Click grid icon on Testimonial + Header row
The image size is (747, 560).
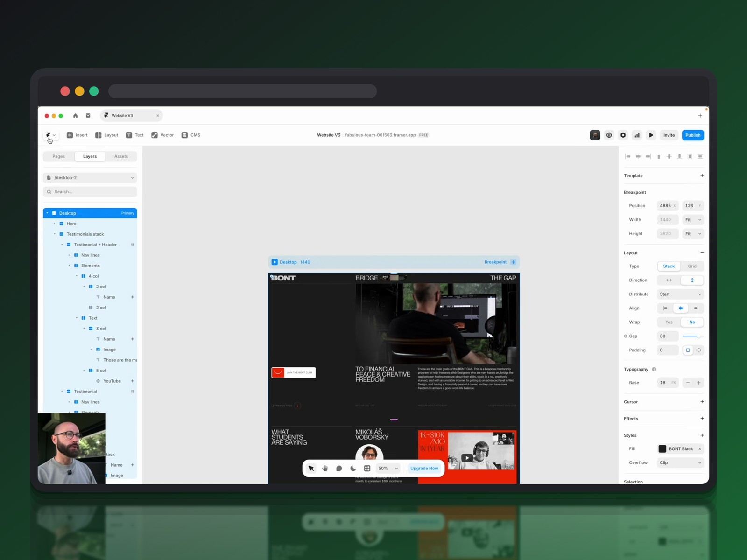[133, 245]
